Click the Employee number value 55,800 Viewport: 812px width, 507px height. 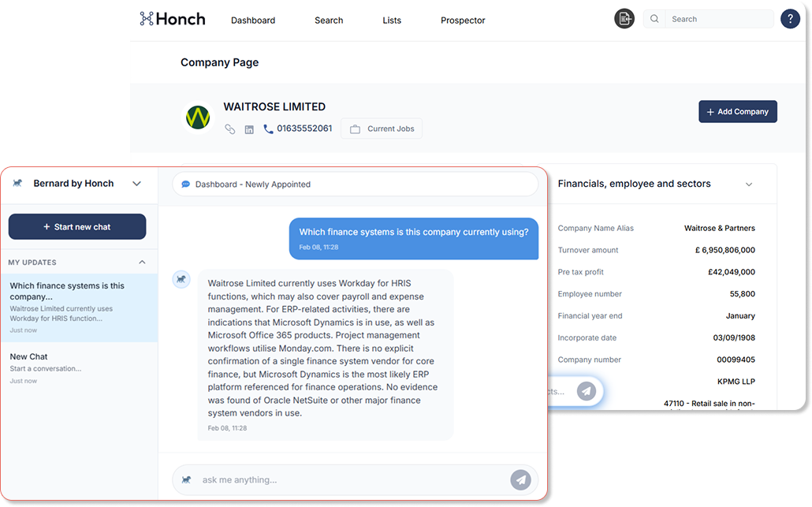click(742, 293)
